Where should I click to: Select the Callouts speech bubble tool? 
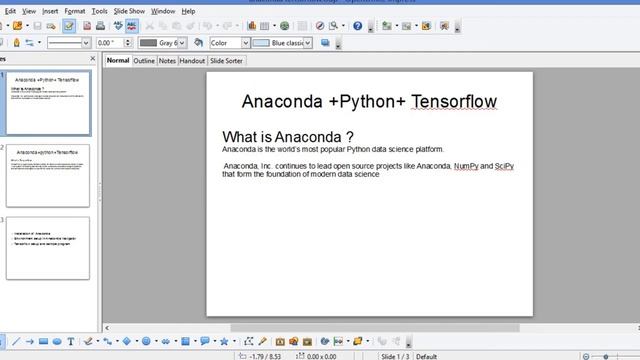click(x=205, y=341)
